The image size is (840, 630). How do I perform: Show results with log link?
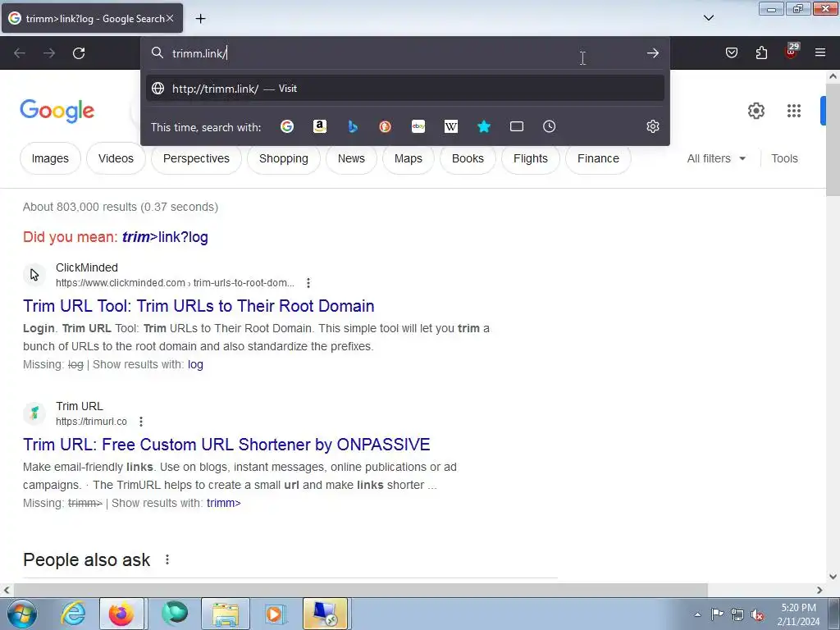tap(195, 364)
